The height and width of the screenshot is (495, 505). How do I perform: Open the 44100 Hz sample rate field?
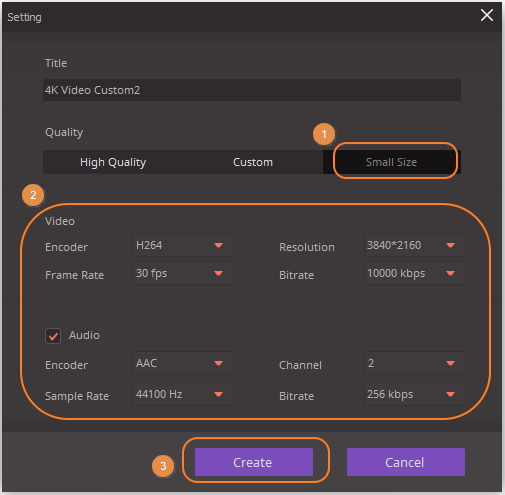point(183,394)
